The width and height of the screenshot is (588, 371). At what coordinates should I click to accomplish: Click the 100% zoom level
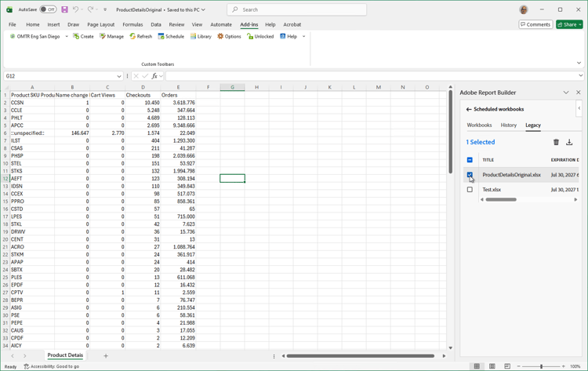(575, 366)
